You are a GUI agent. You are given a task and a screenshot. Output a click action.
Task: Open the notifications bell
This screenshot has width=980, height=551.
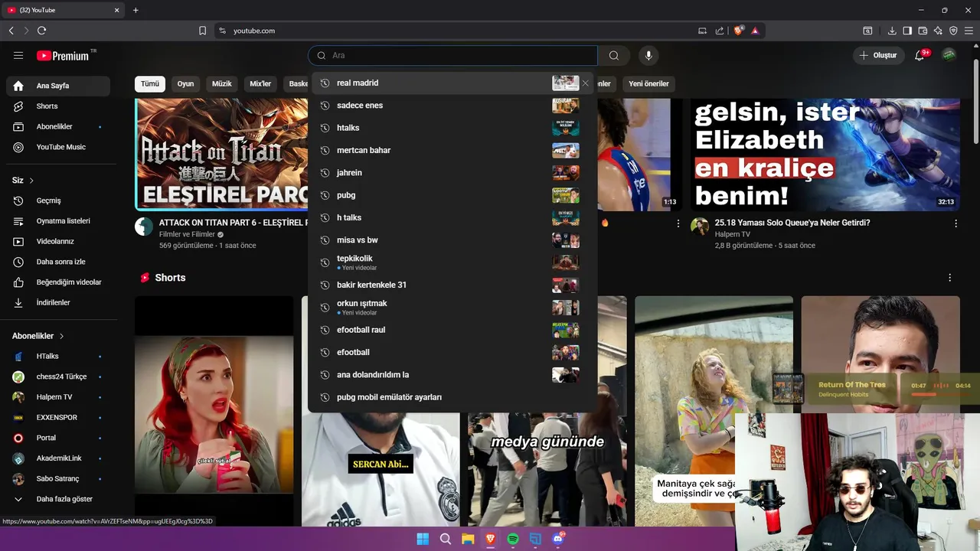(920, 55)
